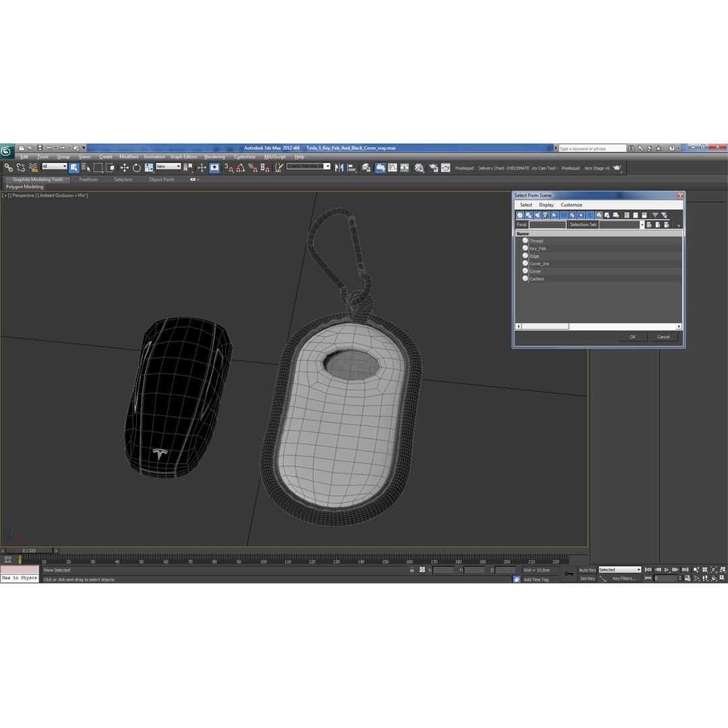The height and width of the screenshot is (728, 728).
Task: Expand the filter options arrow in Select From Scene
Action: coord(679,226)
